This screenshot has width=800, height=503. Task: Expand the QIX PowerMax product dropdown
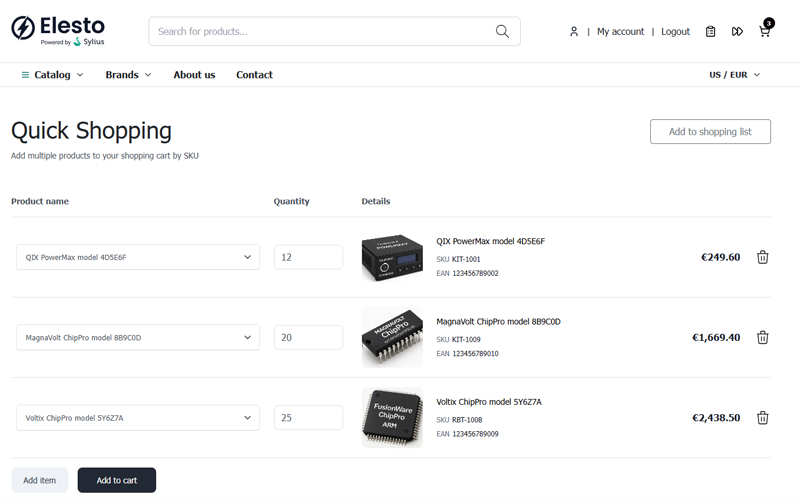tap(138, 257)
